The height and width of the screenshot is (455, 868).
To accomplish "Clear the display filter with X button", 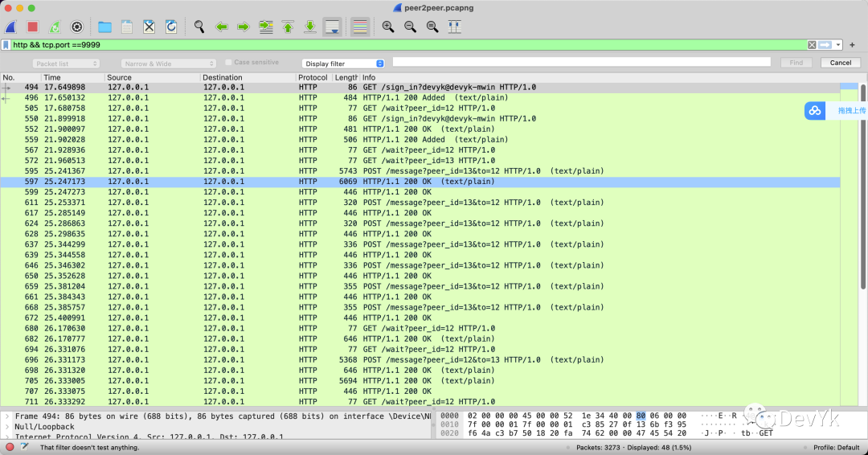I will tap(812, 45).
